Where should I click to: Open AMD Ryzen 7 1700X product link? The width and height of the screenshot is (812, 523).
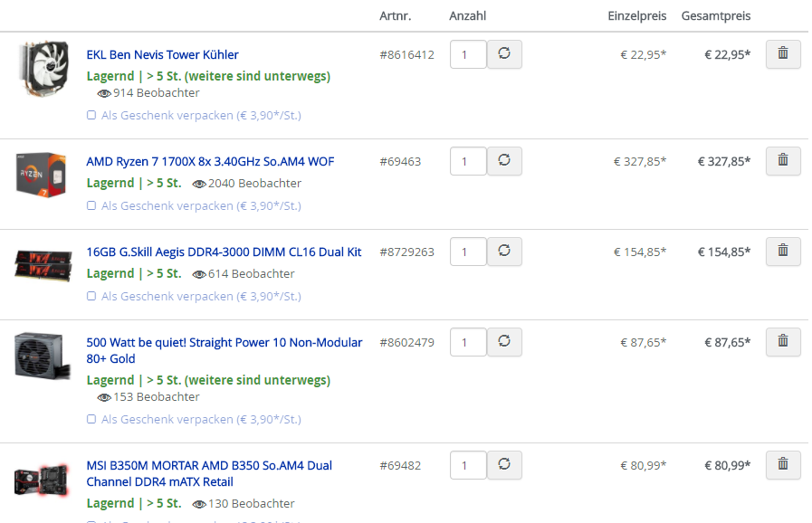click(210, 162)
